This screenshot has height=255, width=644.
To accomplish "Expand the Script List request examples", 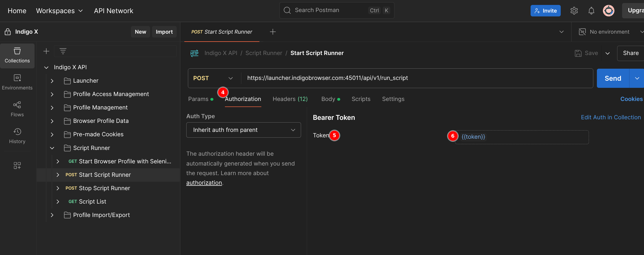I will [x=58, y=202].
